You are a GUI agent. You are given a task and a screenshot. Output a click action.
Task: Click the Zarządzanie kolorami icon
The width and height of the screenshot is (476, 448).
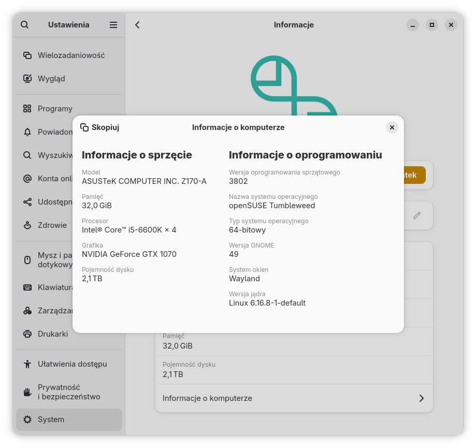[x=27, y=311]
